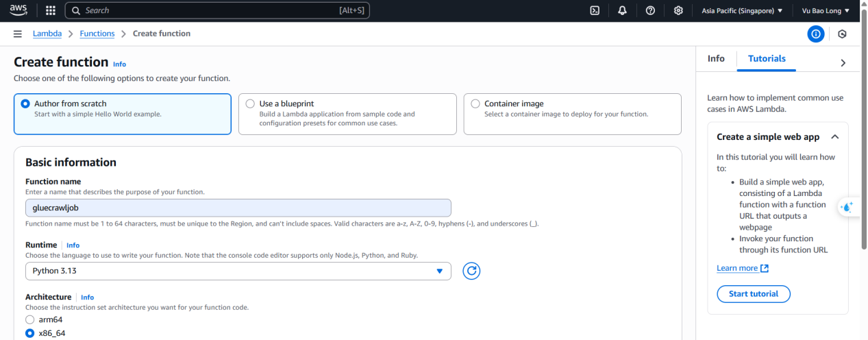The height and width of the screenshot is (340, 868).
Task: Select Use a blueprint option
Action: tap(347, 114)
